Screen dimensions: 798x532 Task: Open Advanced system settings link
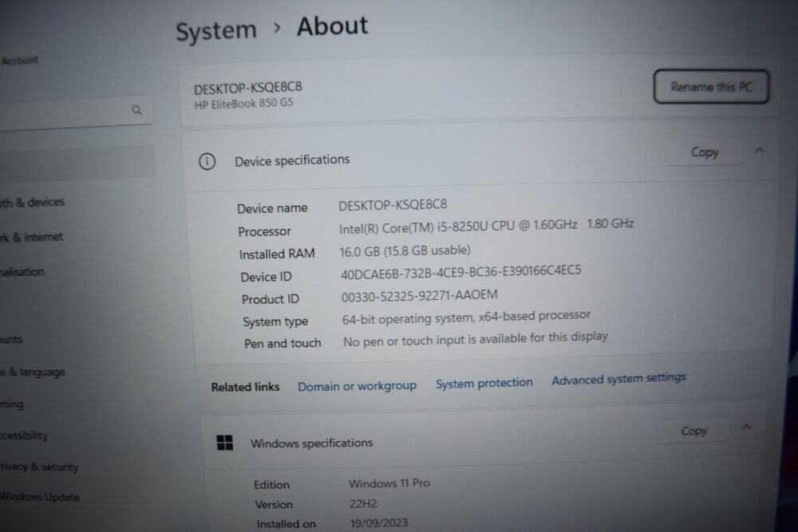[x=618, y=378]
